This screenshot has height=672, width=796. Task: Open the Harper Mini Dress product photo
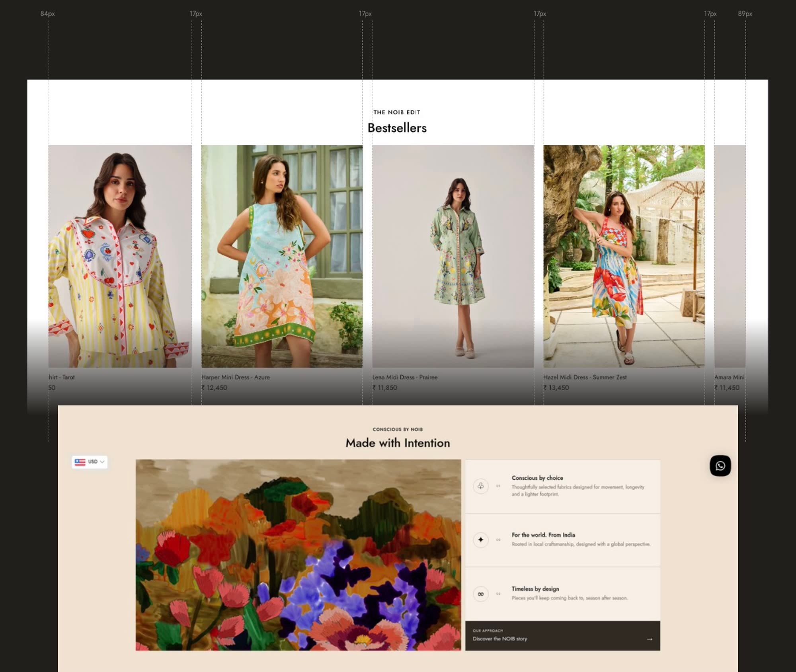pos(282,256)
